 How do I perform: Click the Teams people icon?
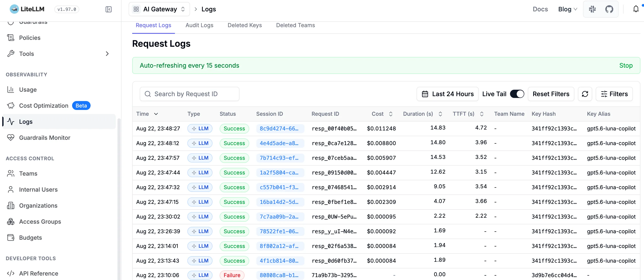(x=10, y=174)
